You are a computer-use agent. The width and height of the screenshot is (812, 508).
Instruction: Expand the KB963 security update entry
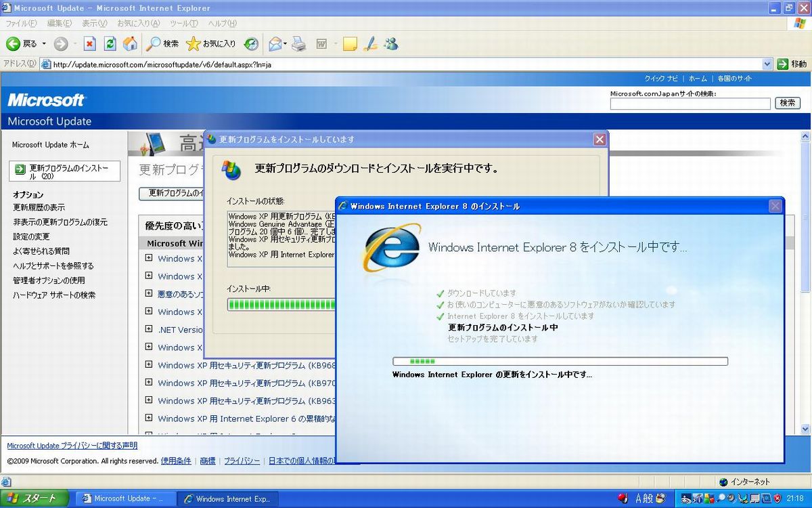click(149, 400)
